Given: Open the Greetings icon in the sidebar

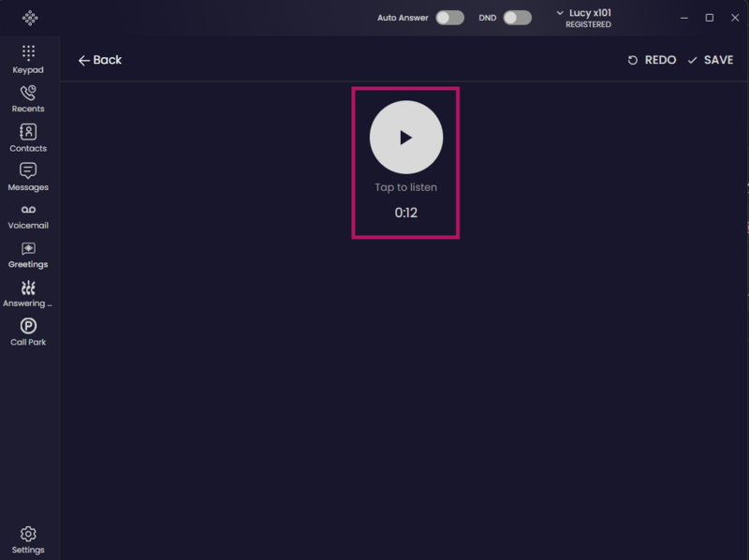Looking at the screenshot, I should [x=28, y=248].
